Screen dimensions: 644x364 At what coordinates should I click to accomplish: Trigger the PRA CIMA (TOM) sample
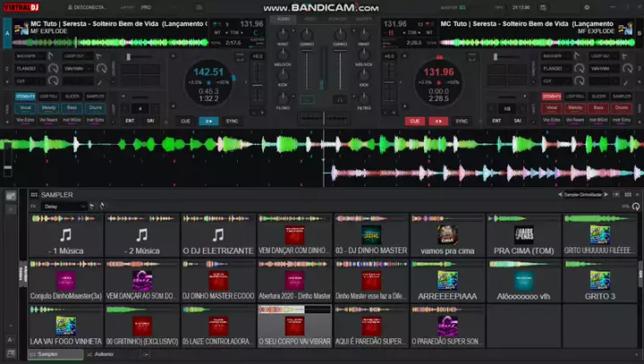click(x=523, y=235)
